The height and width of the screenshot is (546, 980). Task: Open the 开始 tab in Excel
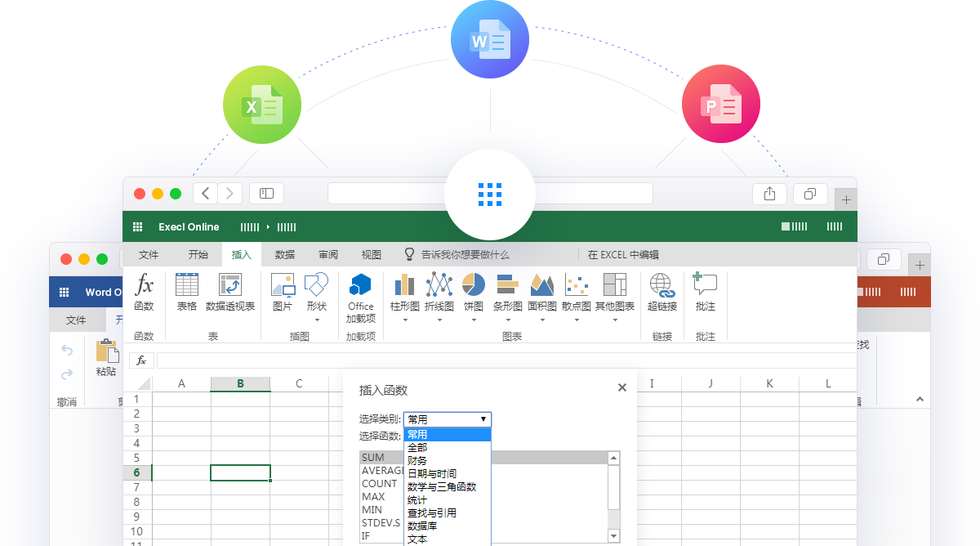pos(198,255)
